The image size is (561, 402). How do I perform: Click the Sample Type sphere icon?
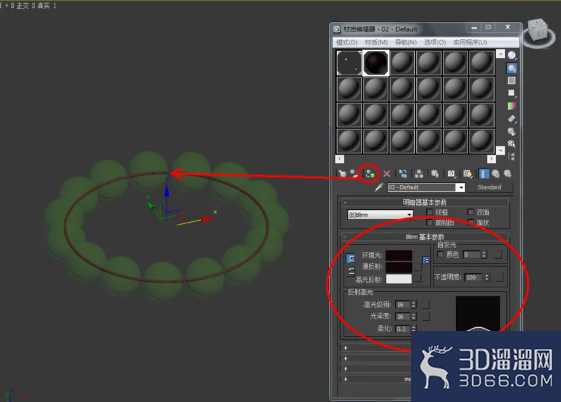(x=512, y=55)
